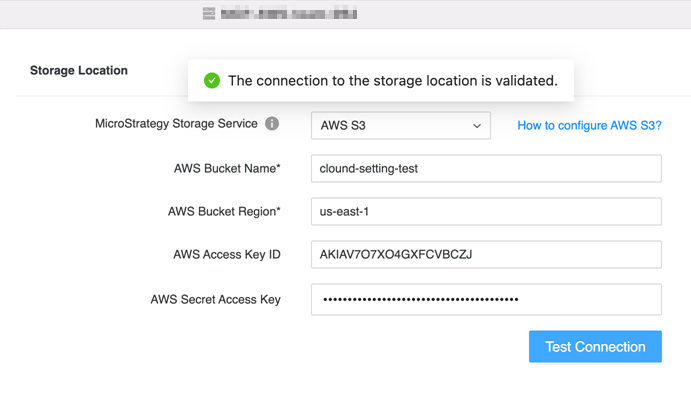Click the AWS Bucket Region label

click(x=224, y=211)
